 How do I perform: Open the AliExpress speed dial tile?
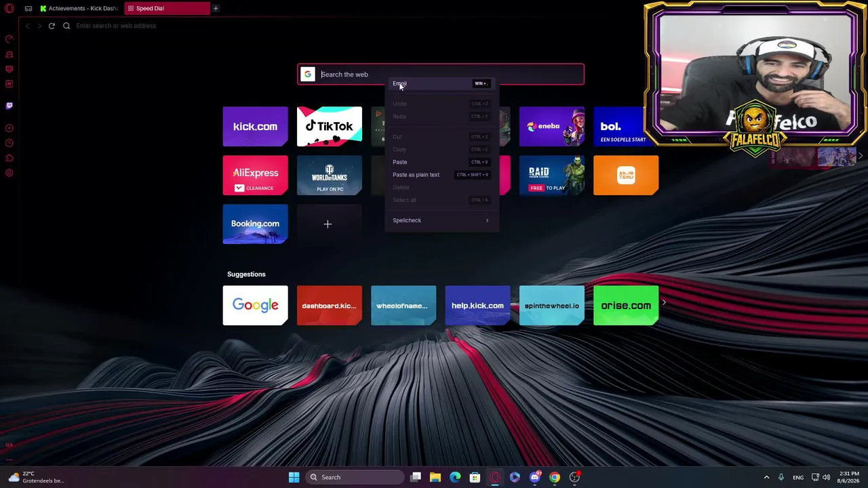pos(255,175)
